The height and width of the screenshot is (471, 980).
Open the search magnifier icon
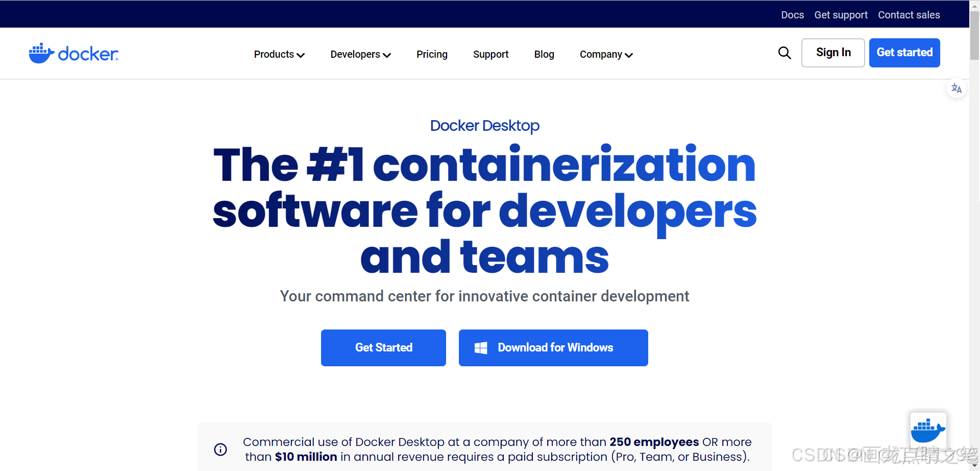[x=785, y=53]
